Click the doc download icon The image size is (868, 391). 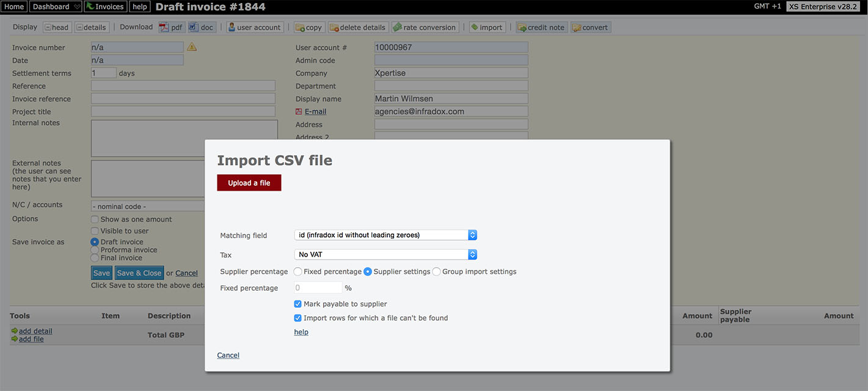coord(201,27)
